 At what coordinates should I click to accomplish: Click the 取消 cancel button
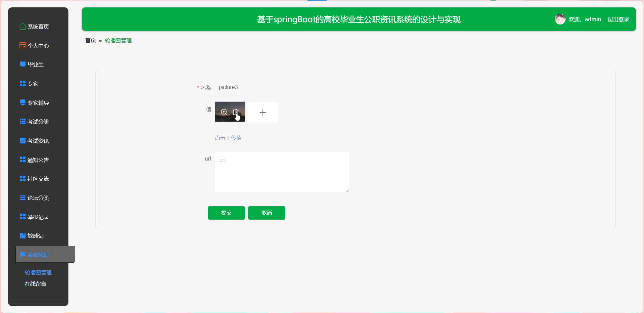coord(267,213)
